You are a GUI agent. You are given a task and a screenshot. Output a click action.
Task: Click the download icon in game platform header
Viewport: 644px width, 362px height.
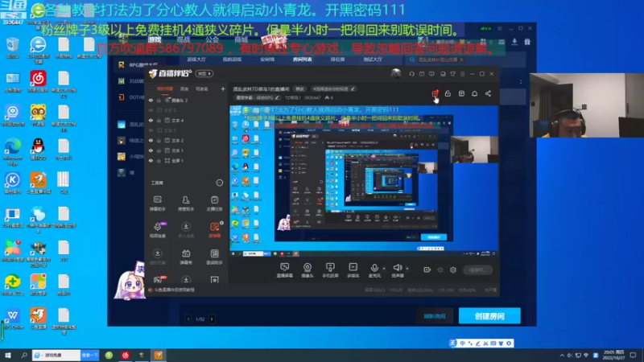514,42
